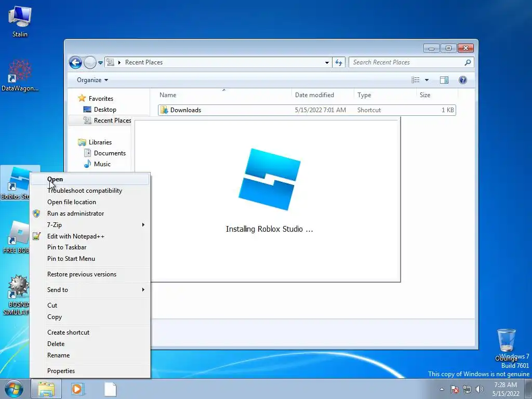Screen dimensions: 532x399
Task: Click the Windows Start orb
Action: coord(14,389)
